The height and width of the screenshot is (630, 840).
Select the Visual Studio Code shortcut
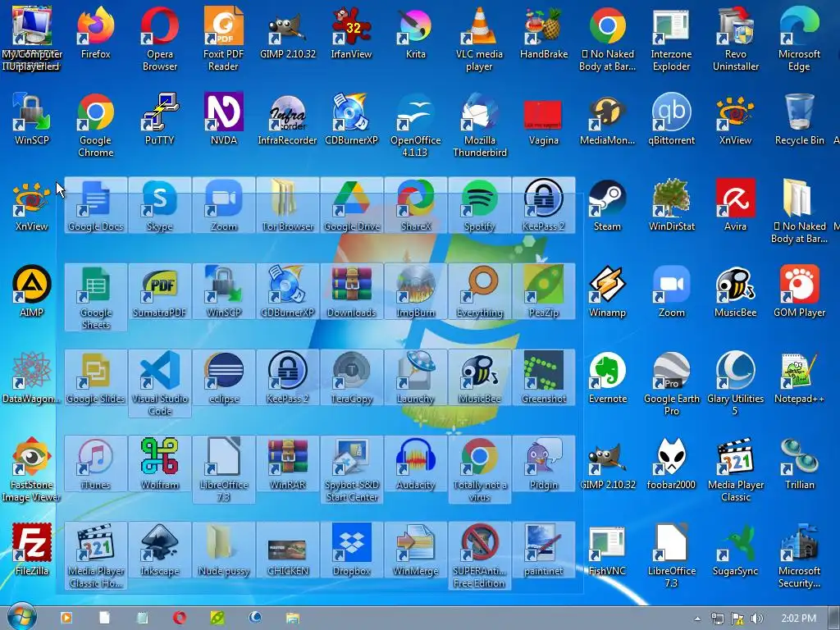pyautogui.click(x=160, y=384)
